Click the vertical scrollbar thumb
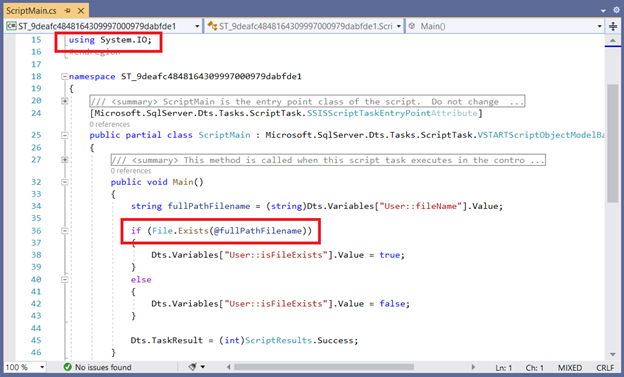624x377 pixels. [612, 143]
